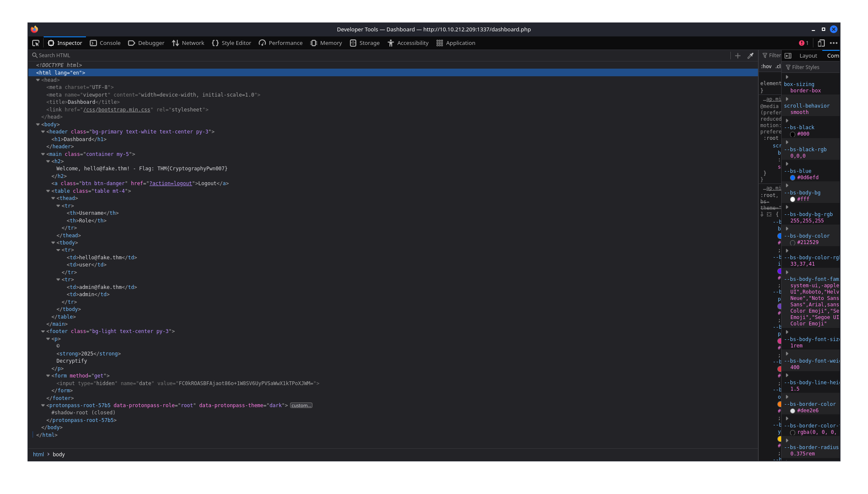
Task: Expand --bs-blue computed property
Action: [x=787, y=164]
